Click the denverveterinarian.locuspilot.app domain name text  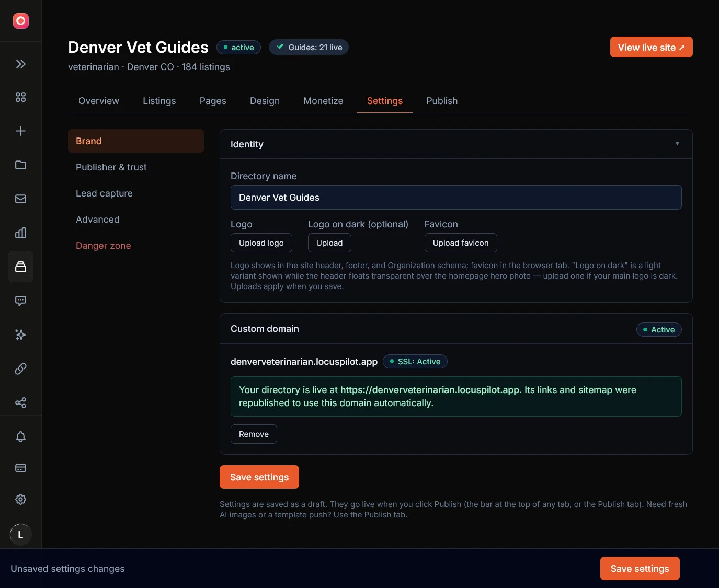pyautogui.click(x=304, y=362)
